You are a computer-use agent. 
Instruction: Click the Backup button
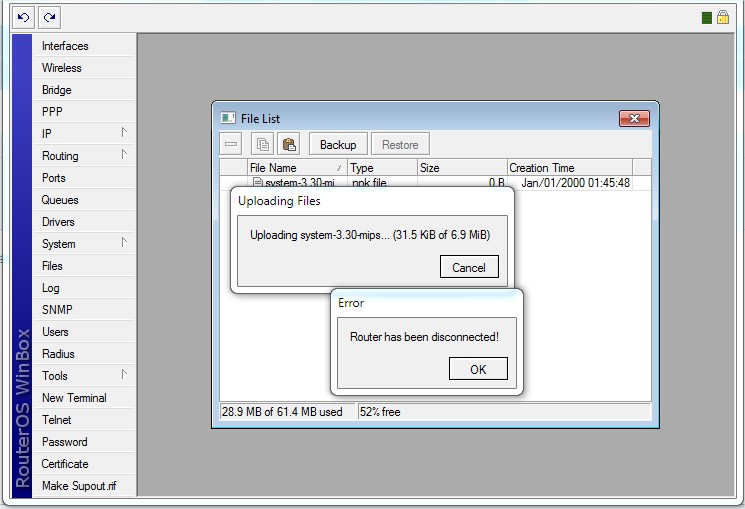[338, 145]
